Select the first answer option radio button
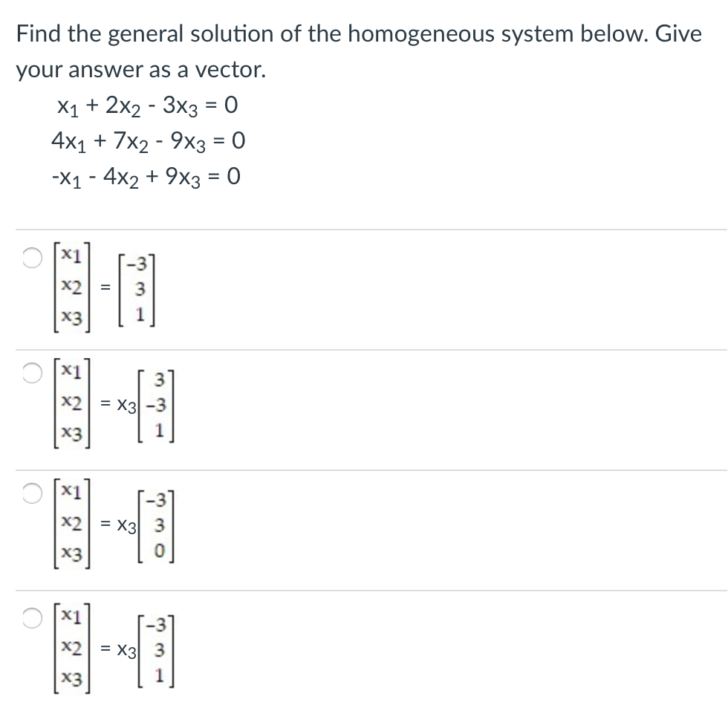728x705 pixels. [x=30, y=258]
